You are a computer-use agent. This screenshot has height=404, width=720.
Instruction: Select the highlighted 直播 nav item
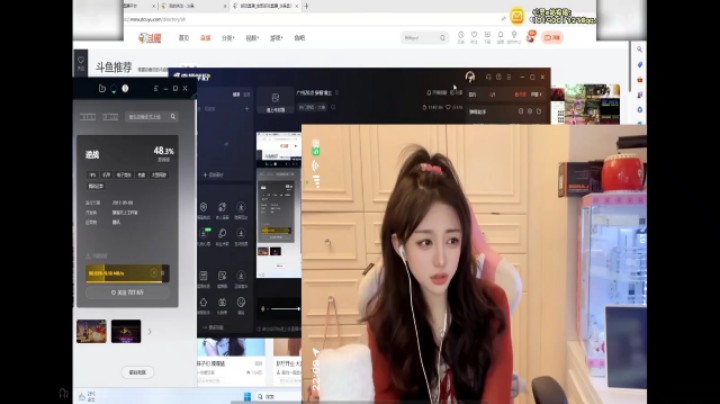(205, 38)
